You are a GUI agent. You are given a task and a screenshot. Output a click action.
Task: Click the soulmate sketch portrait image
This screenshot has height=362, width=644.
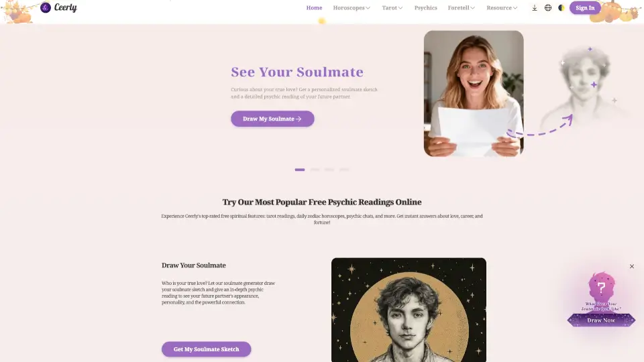409,310
